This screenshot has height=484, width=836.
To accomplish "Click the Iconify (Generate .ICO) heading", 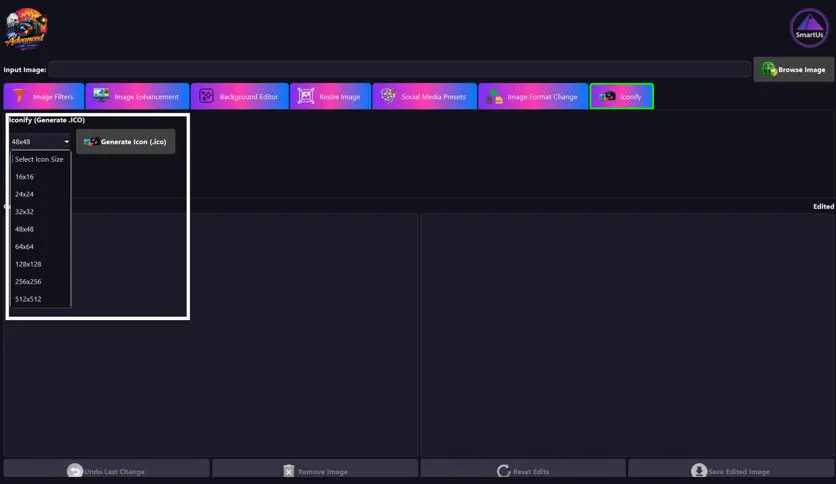I will 47,120.
